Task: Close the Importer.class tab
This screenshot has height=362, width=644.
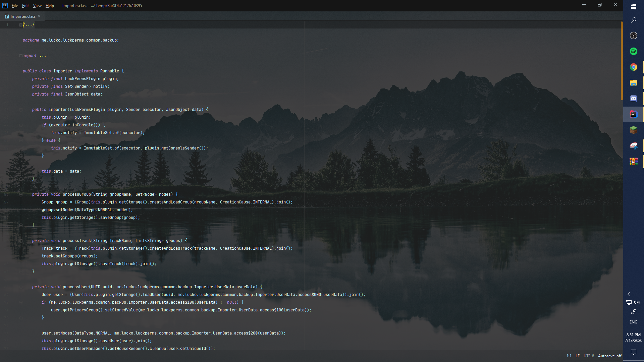Action: pyautogui.click(x=39, y=16)
